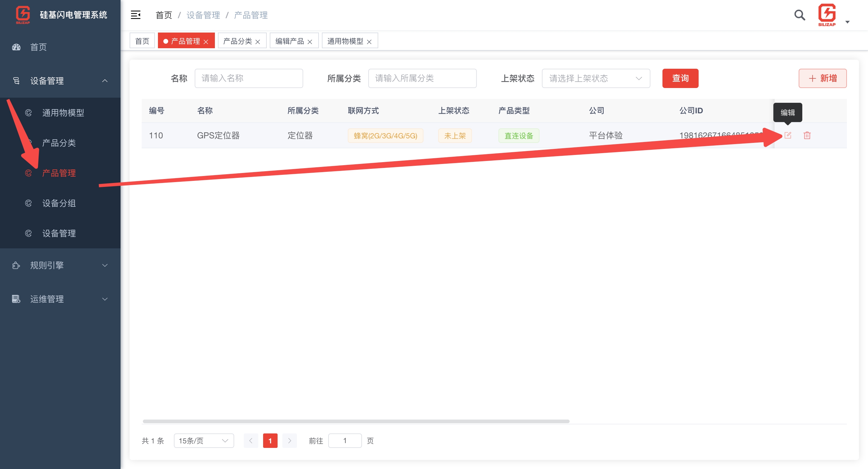Open the user account dropdown arrow
This screenshot has width=868, height=469.
848,22
